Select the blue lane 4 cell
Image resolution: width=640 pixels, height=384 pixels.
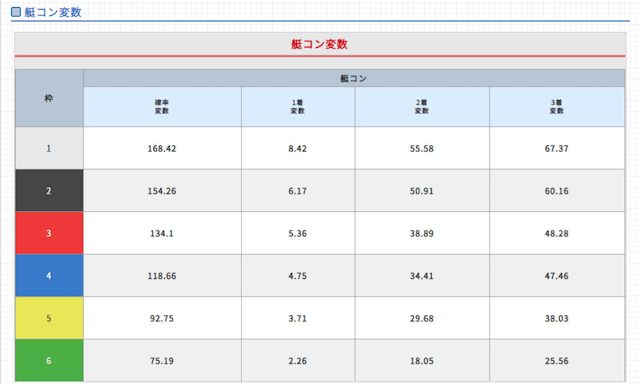[49, 275]
